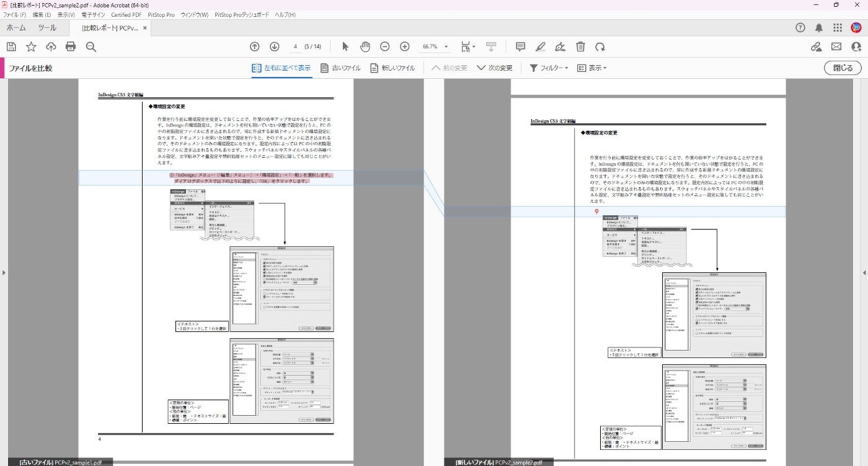Open the ファイル (F) menu
This screenshot has width=868, height=466.
point(15,14)
